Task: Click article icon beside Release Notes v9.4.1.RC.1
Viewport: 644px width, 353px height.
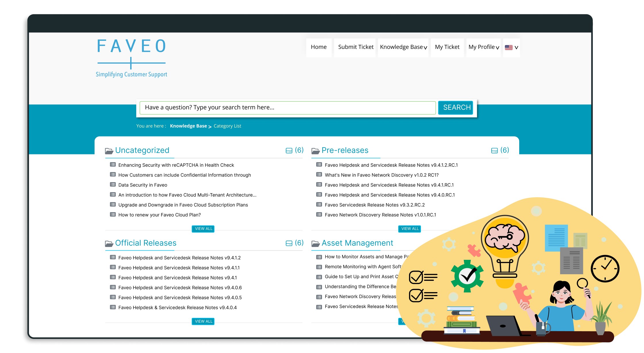Action: (x=319, y=185)
